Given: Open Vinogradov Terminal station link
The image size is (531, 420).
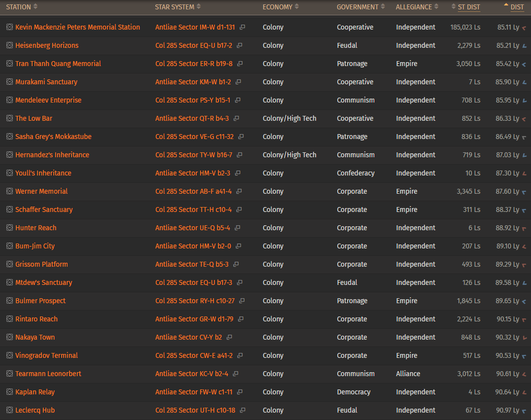Looking at the screenshot, I should point(46,355).
